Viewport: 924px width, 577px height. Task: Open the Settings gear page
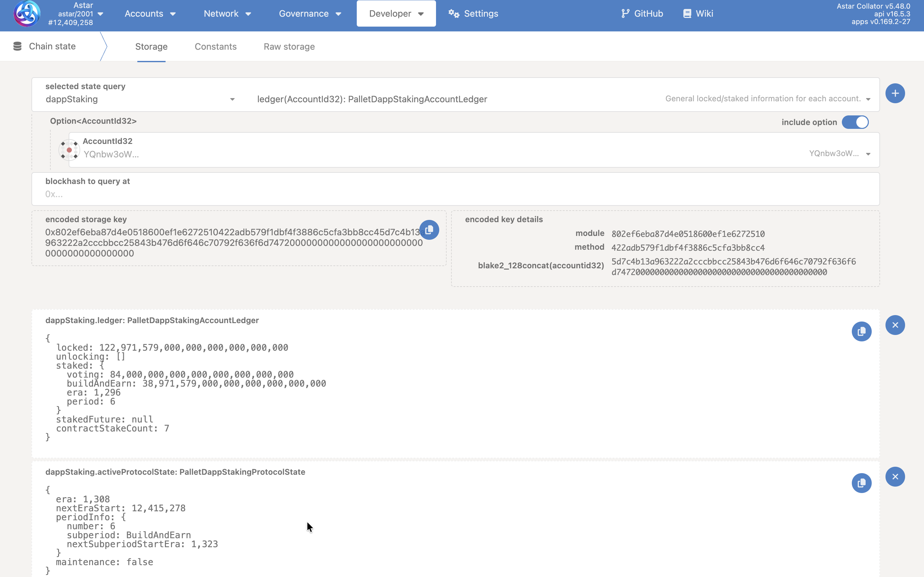pyautogui.click(x=473, y=14)
